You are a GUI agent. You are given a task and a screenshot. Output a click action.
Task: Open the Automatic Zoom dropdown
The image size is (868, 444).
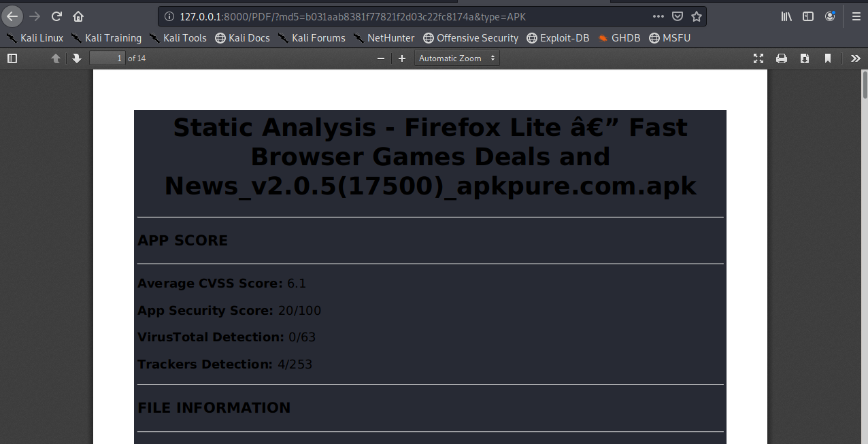pos(456,58)
